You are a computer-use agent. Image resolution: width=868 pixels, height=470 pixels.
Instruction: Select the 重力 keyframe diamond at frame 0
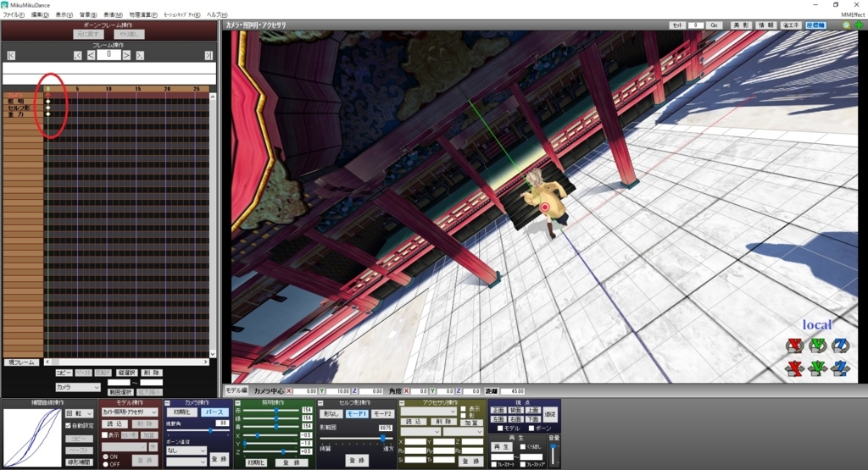48,114
